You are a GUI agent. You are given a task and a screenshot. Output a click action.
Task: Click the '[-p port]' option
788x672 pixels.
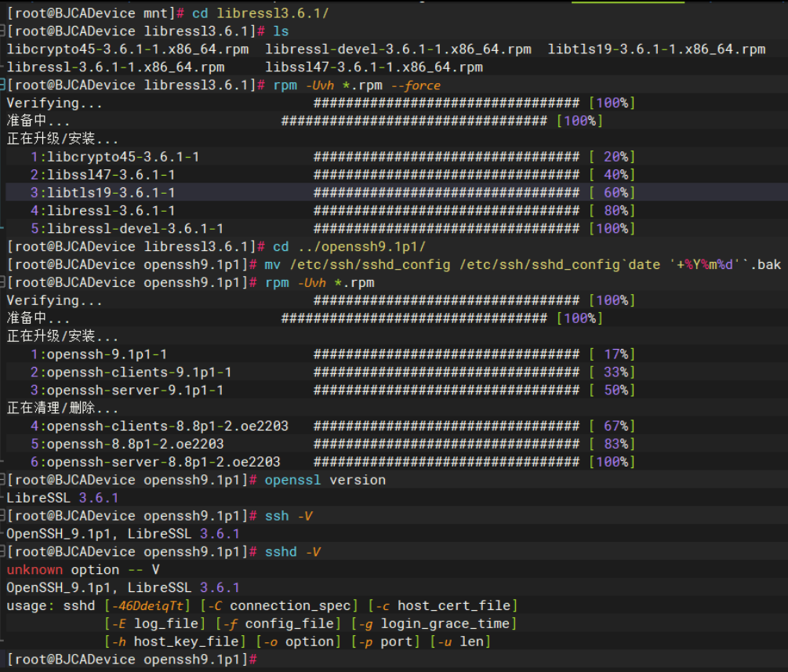pyautogui.click(x=386, y=642)
